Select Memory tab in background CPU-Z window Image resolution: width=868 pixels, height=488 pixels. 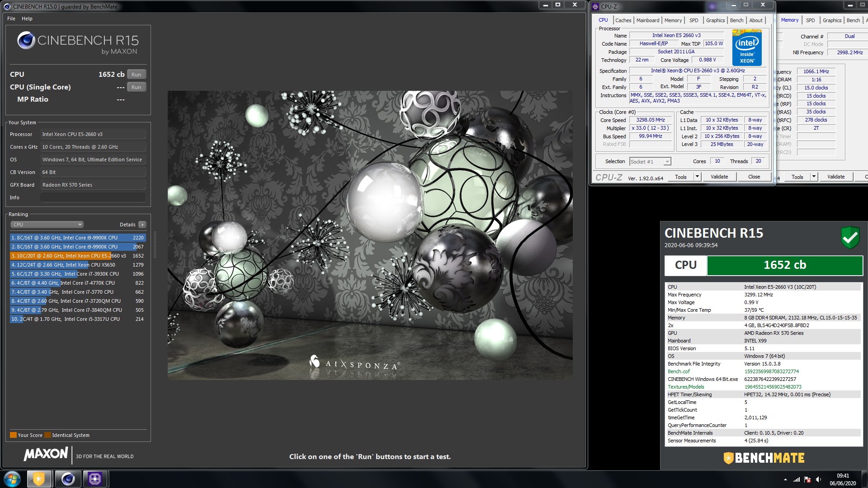point(789,20)
